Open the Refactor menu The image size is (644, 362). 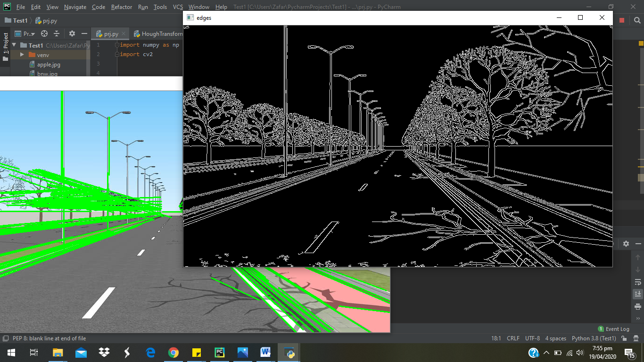pyautogui.click(x=121, y=7)
